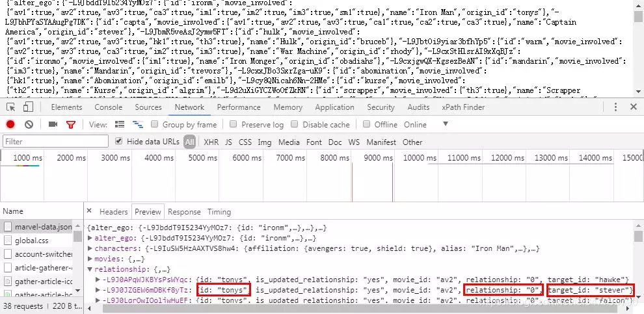Viewport: 644px width, 314px height.
Task: Open the Sources tab
Action: click(148, 107)
